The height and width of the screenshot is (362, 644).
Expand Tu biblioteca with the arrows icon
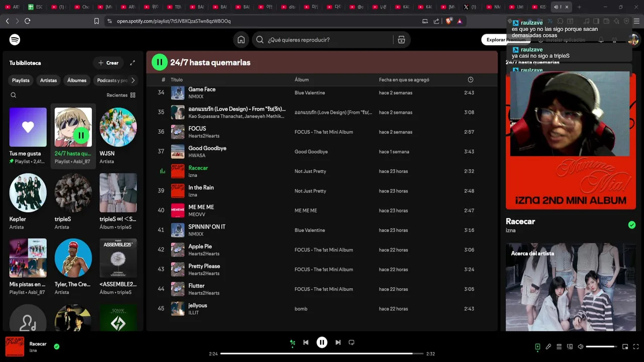132,63
